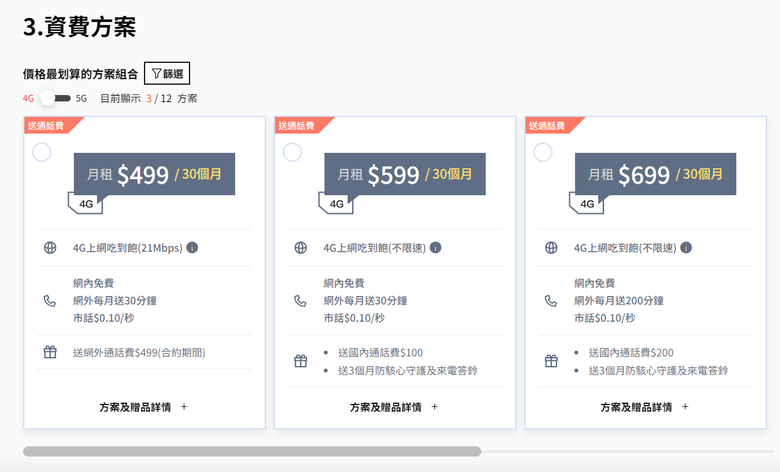Click phone icon beside 網外每月送200分鐘
780x472 pixels.
(x=551, y=300)
